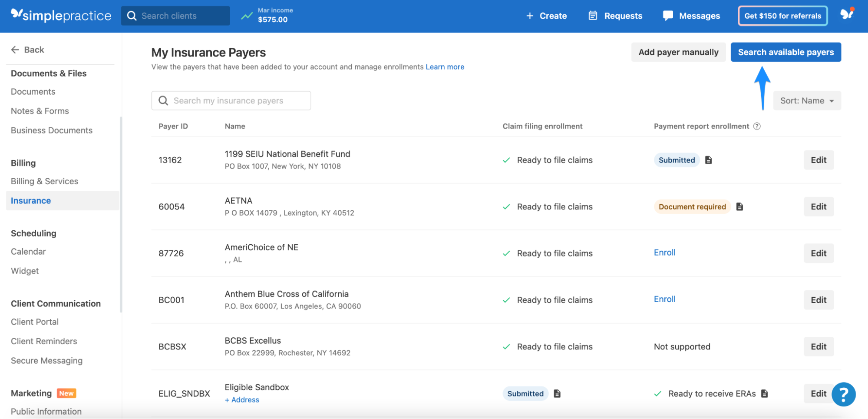The width and height of the screenshot is (868, 419).
Task: Open the Learn more link
Action: point(445,67)
